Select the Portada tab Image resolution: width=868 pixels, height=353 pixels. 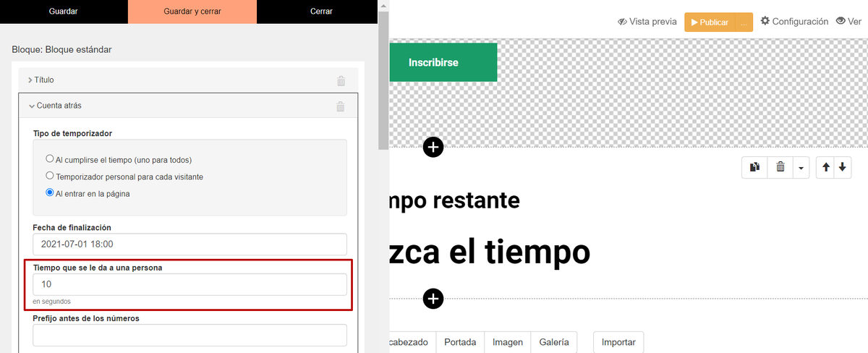(460, 342)
